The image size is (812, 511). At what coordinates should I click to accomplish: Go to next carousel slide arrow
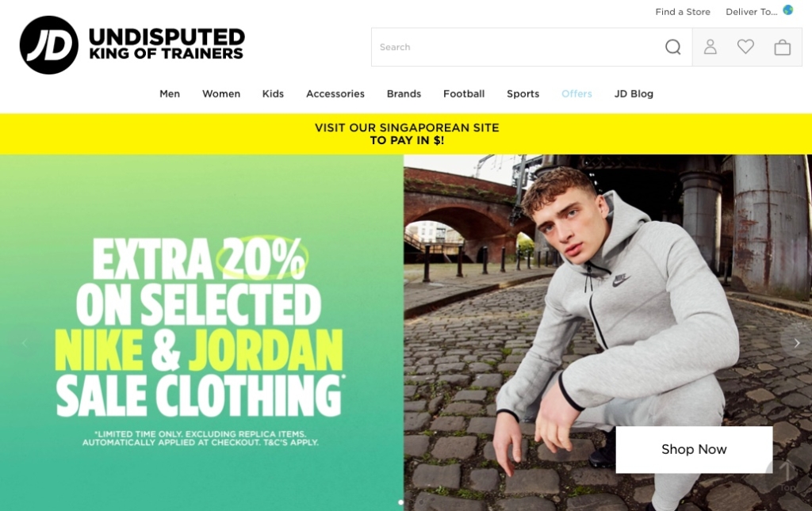797,343
